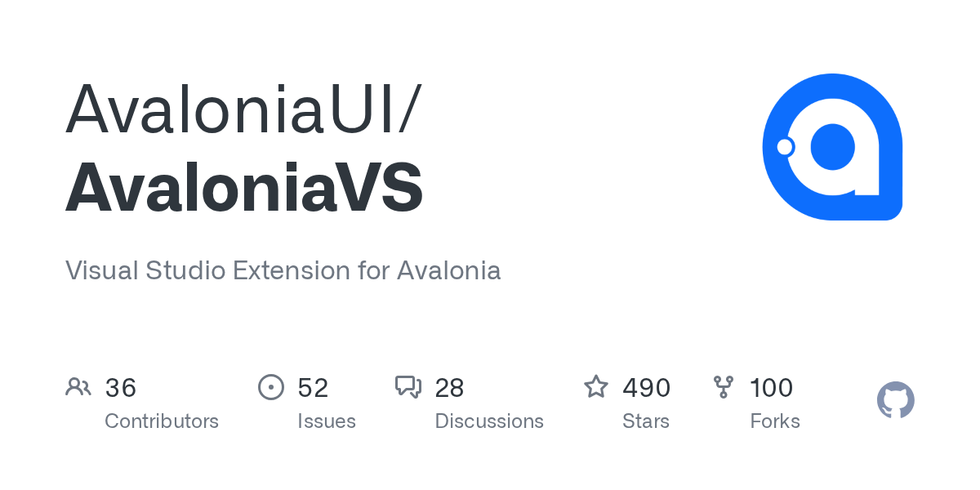Click the Discussions label

point(489,421)
